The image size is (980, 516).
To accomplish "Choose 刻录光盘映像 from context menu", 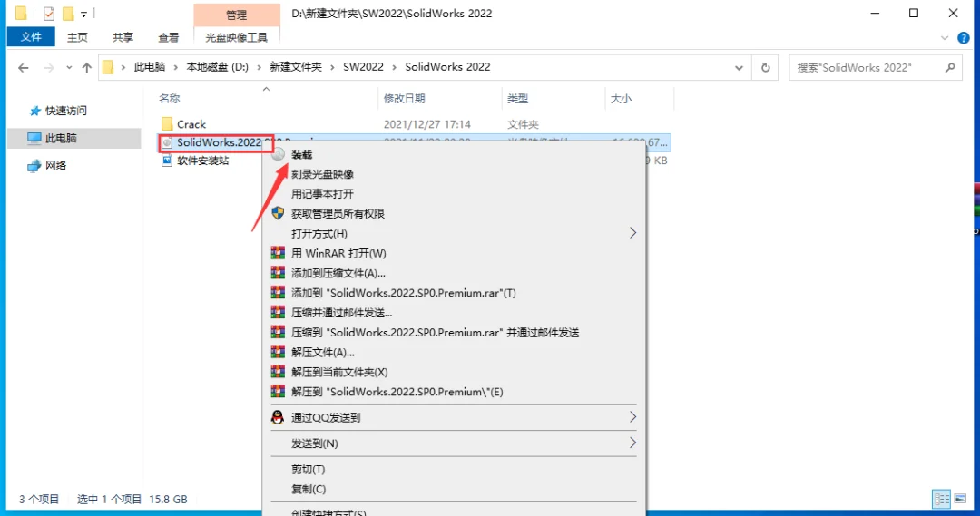I will point(454,174).
